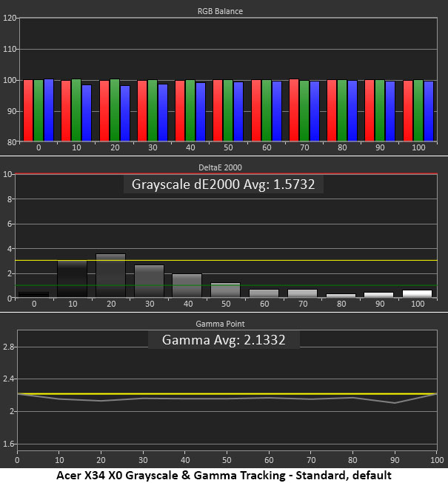Click the white DeltaE bar at 100

coord(418,293)
